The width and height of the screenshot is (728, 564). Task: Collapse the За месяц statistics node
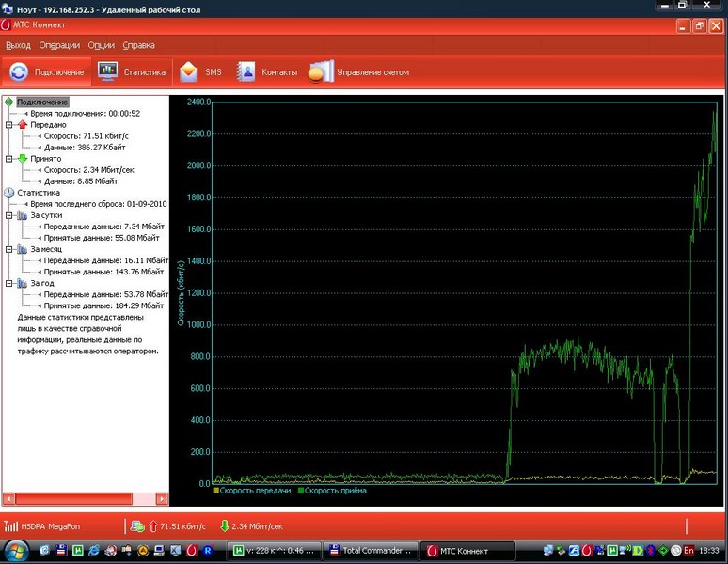(x=8, y=249)
